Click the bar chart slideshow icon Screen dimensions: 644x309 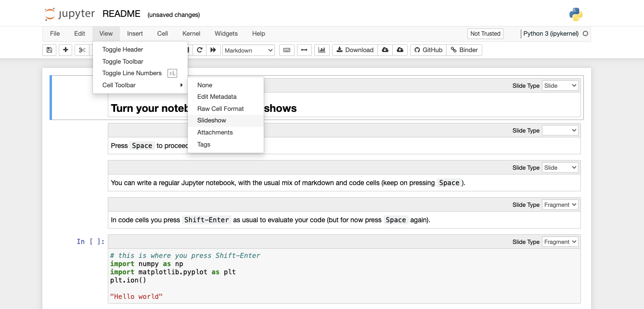click(322, 50)
